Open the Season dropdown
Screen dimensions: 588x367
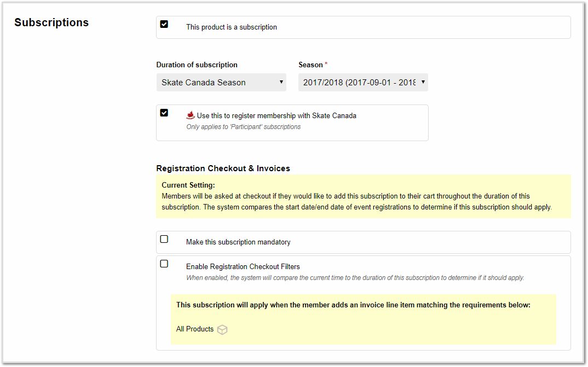tap(363, 83)
